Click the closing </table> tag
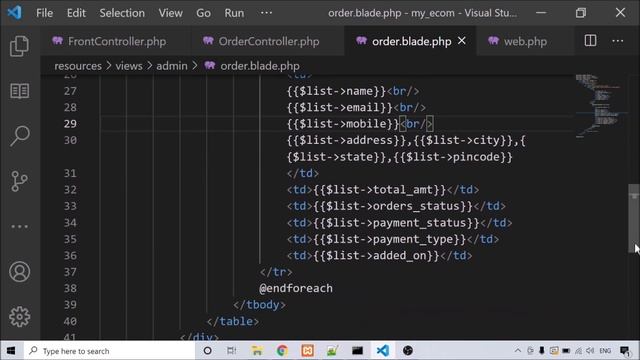Image resolution: width=640 pixels, height=360 pixels. (x=233, y=321)
